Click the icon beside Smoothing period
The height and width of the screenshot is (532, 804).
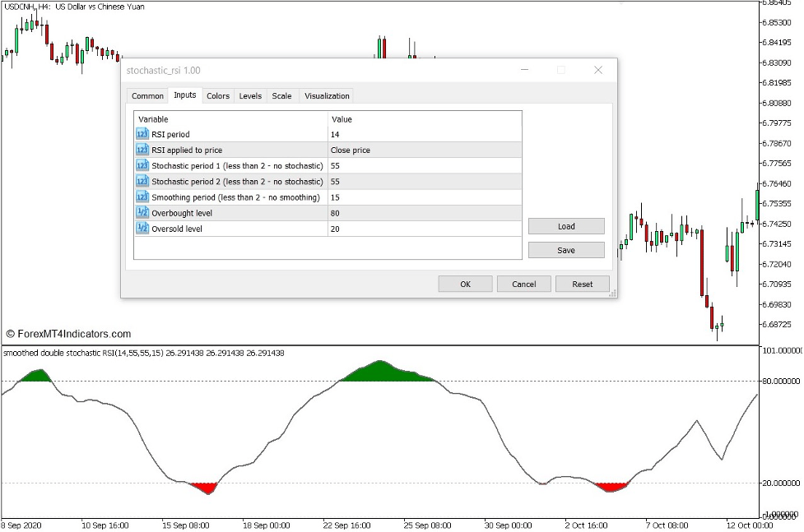point(141,197)
